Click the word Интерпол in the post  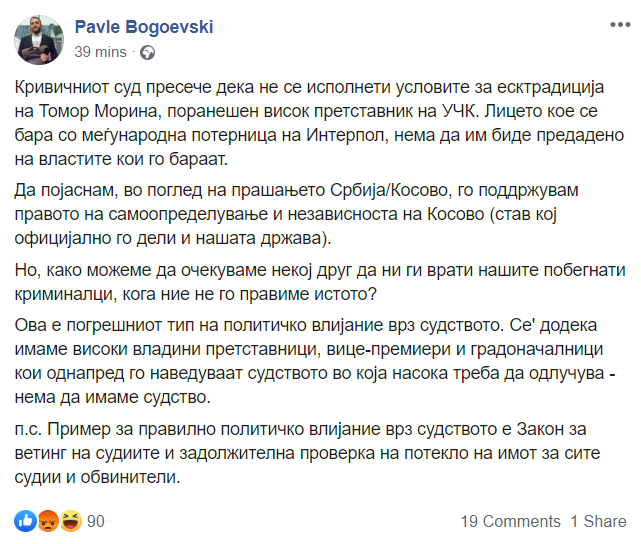(347, 135)
